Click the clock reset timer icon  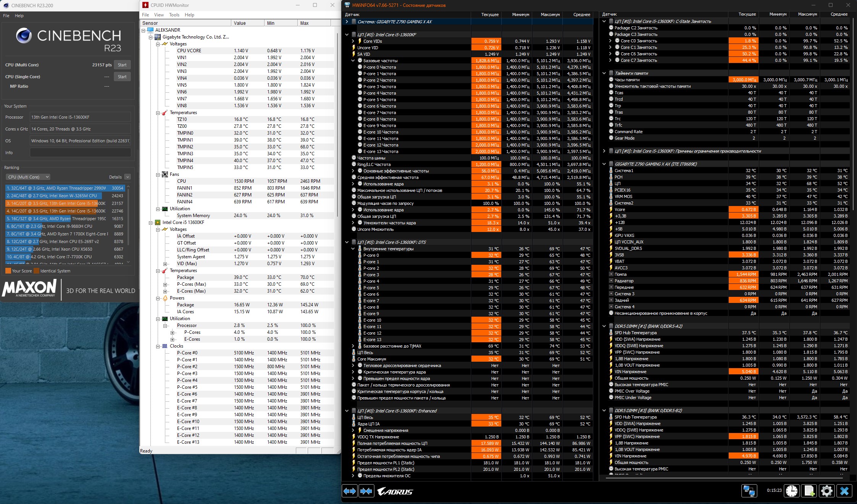click(x=792, y=491)
